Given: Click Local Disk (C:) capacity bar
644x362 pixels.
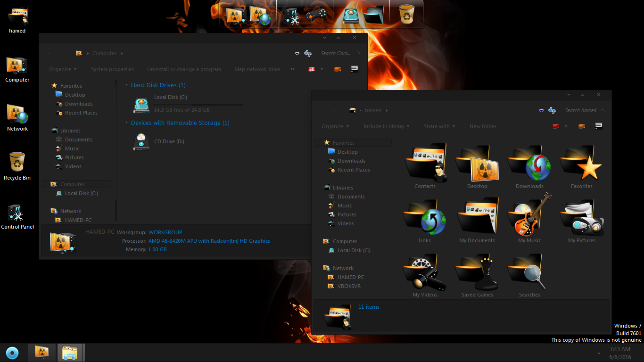Looking at the screenshot, I should [198, 105].
